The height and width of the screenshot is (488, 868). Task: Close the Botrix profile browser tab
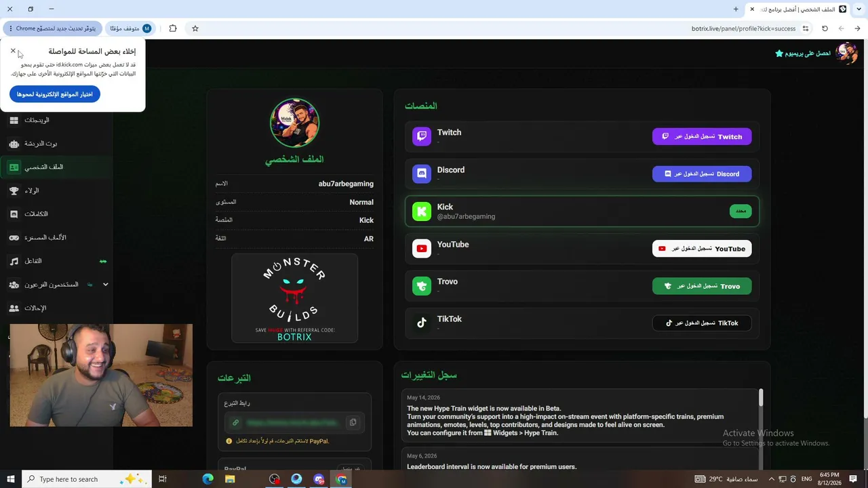(752, 9)
